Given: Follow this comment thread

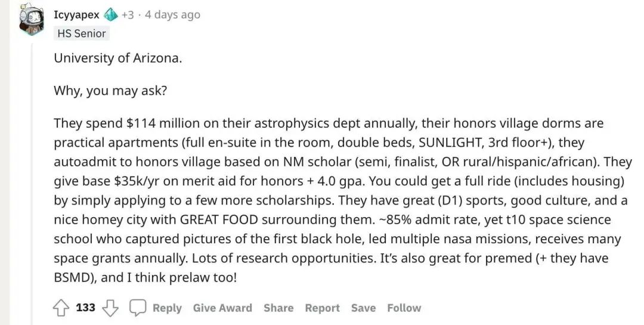Looking at the screenshot, I should coord(404,308).
